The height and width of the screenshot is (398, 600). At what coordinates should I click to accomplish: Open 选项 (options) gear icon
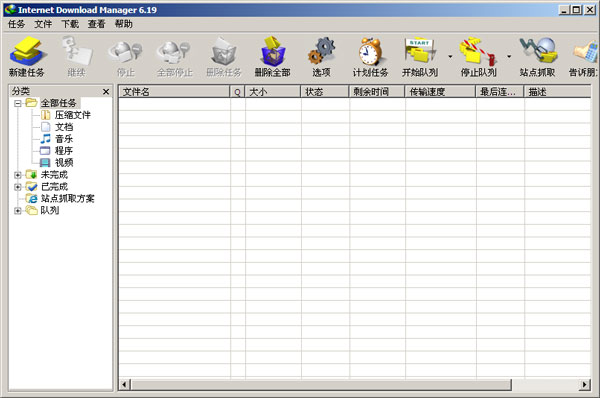[321, 52]
